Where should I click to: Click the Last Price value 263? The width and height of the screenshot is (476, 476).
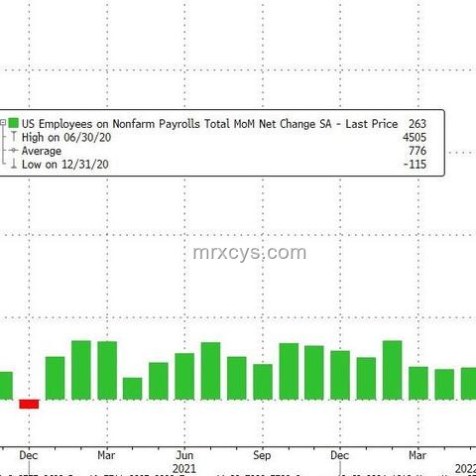[x=417, y=124]
